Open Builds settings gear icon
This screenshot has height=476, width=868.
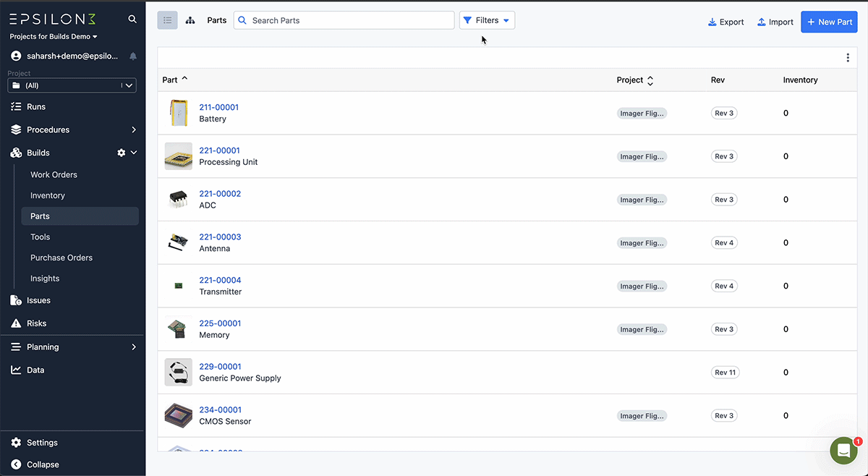[x=122, y=153]
